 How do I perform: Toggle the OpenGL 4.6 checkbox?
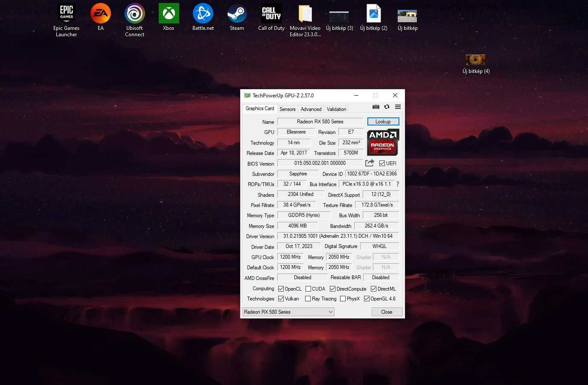click(367, 299)
